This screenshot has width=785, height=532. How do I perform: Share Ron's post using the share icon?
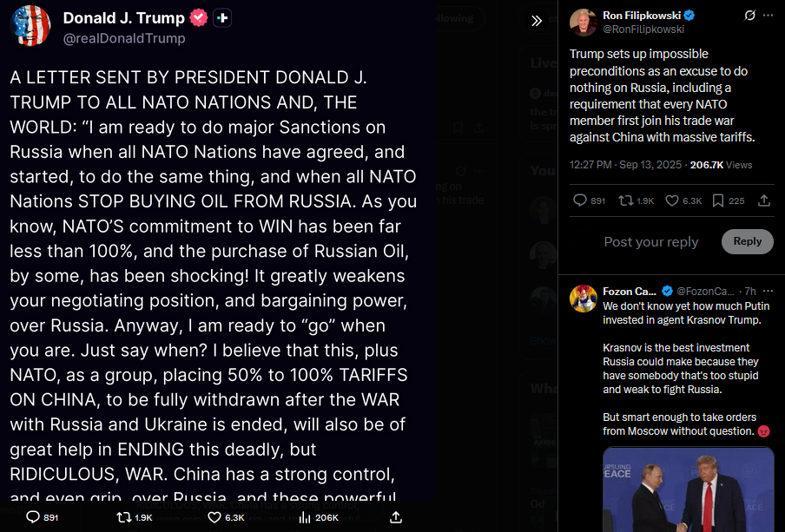[x=764, y=200]
